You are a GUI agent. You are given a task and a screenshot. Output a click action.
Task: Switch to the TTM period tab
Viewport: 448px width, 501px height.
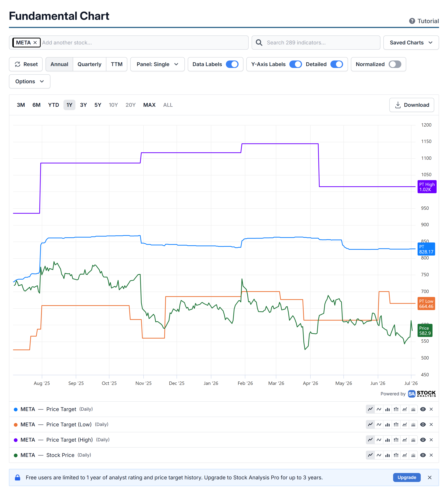click(x=117, y=64)
